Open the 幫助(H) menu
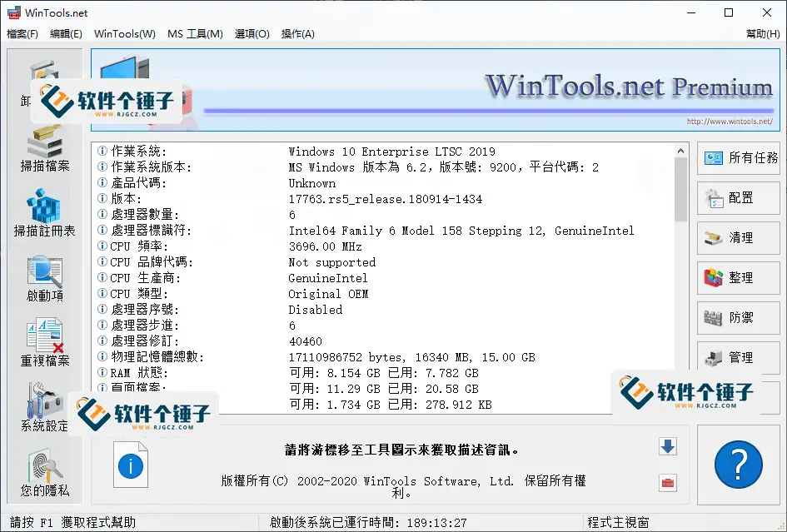 762,34
